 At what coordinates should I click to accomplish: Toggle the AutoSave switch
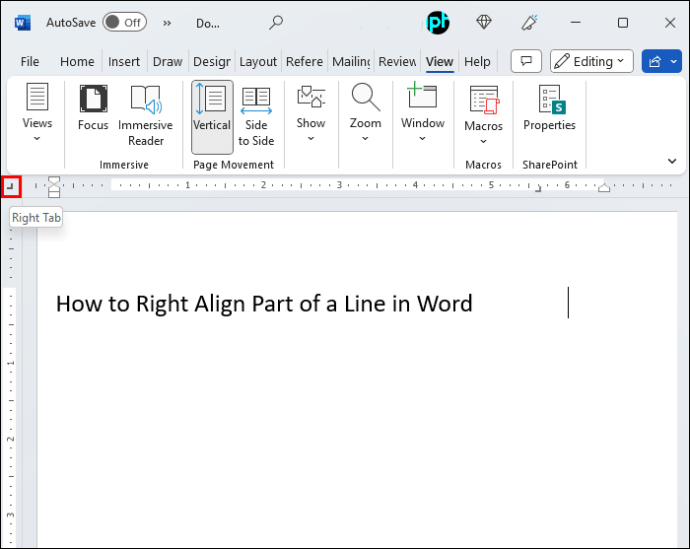point(125,22)
